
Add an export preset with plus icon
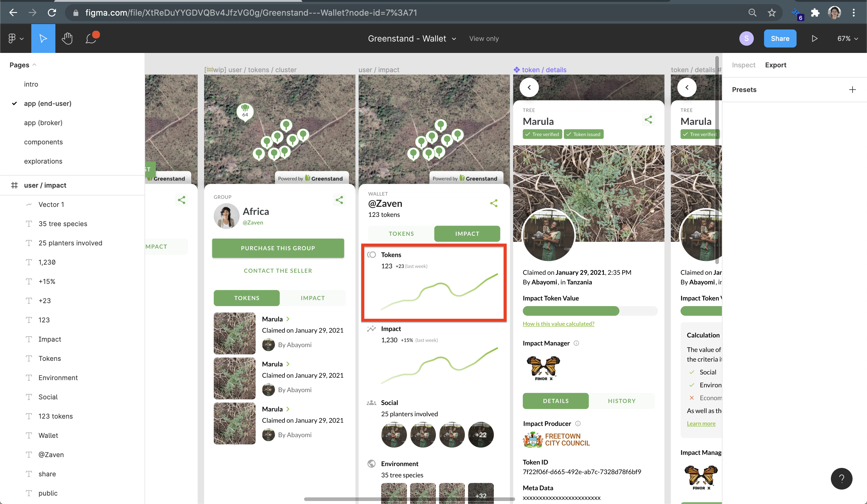coord(852,90)
